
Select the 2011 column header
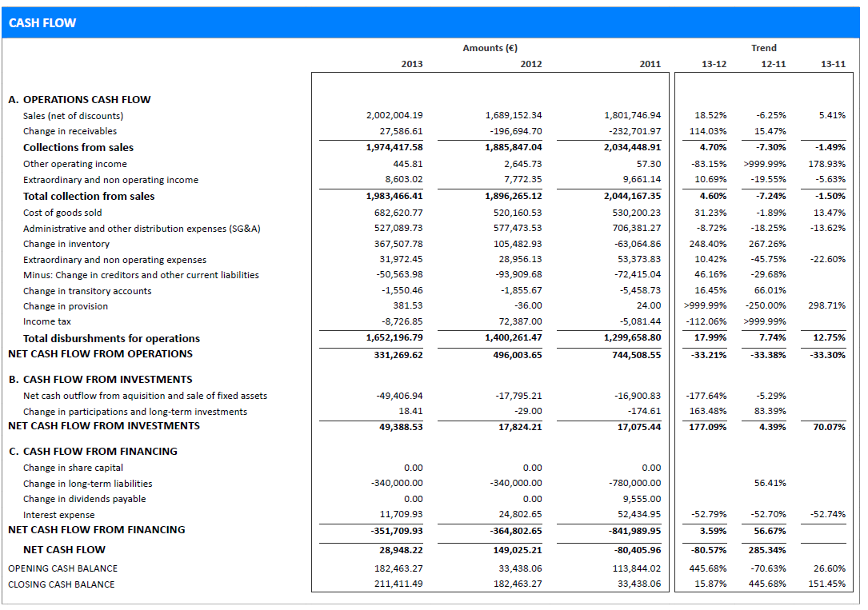point(650,64)
